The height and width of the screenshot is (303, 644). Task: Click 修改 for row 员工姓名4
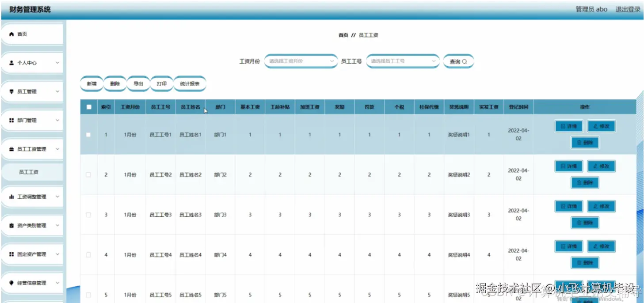click(601, 246)
